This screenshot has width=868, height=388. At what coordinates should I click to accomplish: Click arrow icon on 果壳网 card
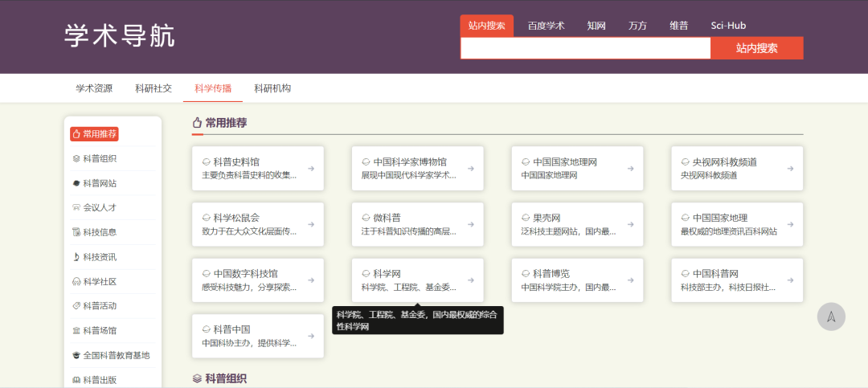pos(631,224)
